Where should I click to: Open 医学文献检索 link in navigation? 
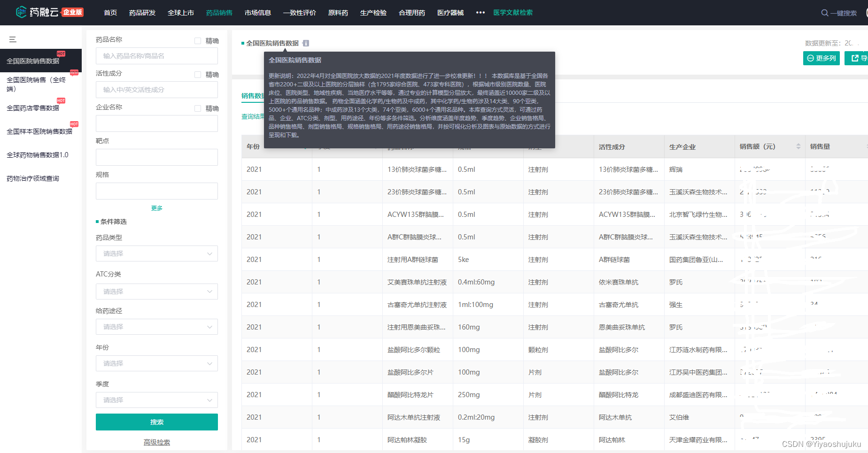[x=513, y=13]
